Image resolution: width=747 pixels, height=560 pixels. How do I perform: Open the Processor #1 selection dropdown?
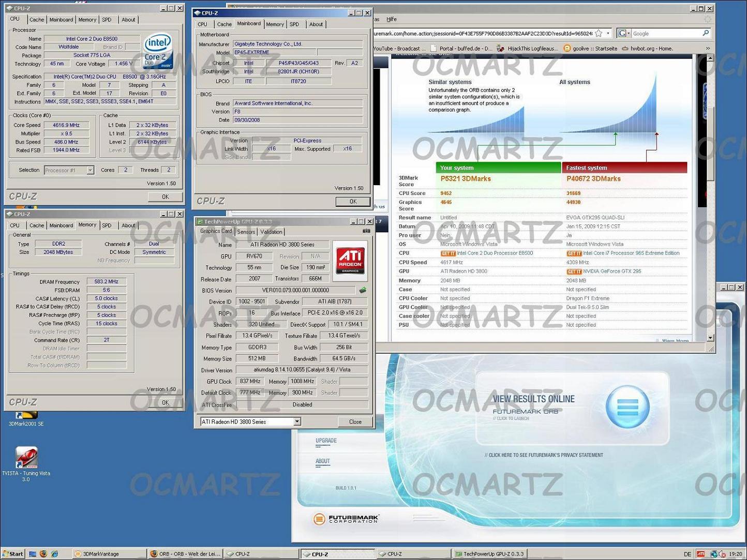coord(91,170)
